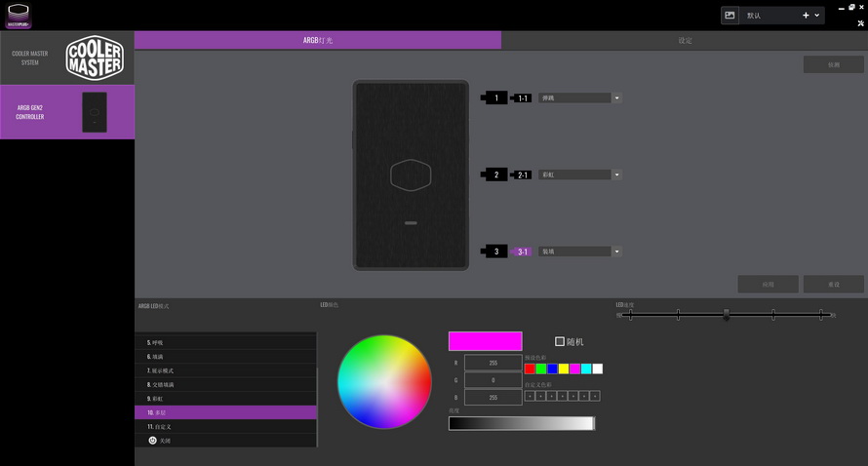Click the power icon next to 关闭
Screen dimensions: 868x466
[153, 441]
